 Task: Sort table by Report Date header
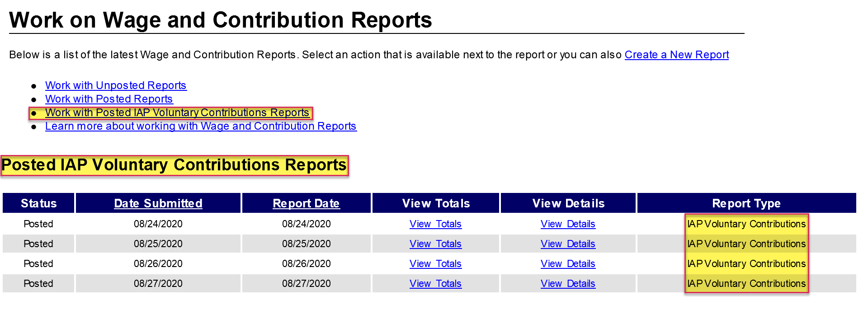click(306, 203)
